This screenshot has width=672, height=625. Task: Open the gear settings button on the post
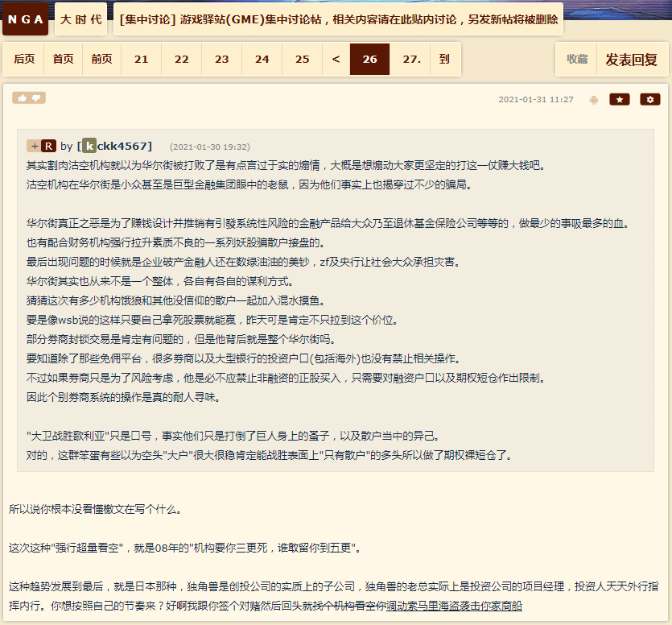tap(650, 100)
